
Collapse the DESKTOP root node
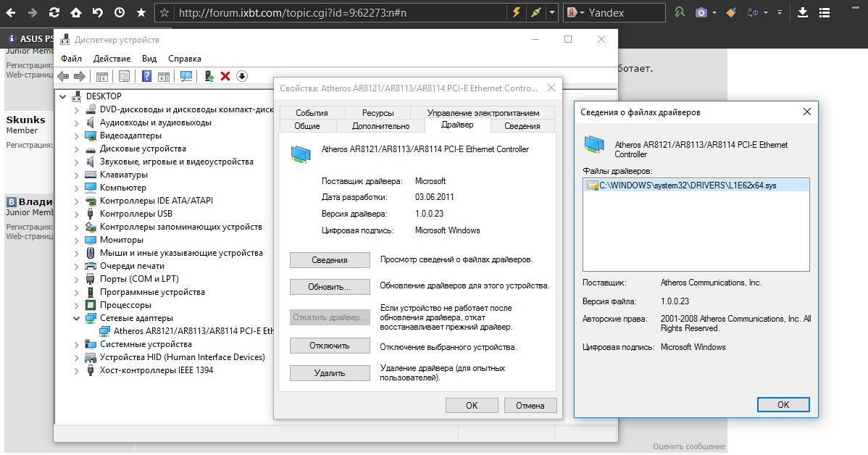[64, 96]
